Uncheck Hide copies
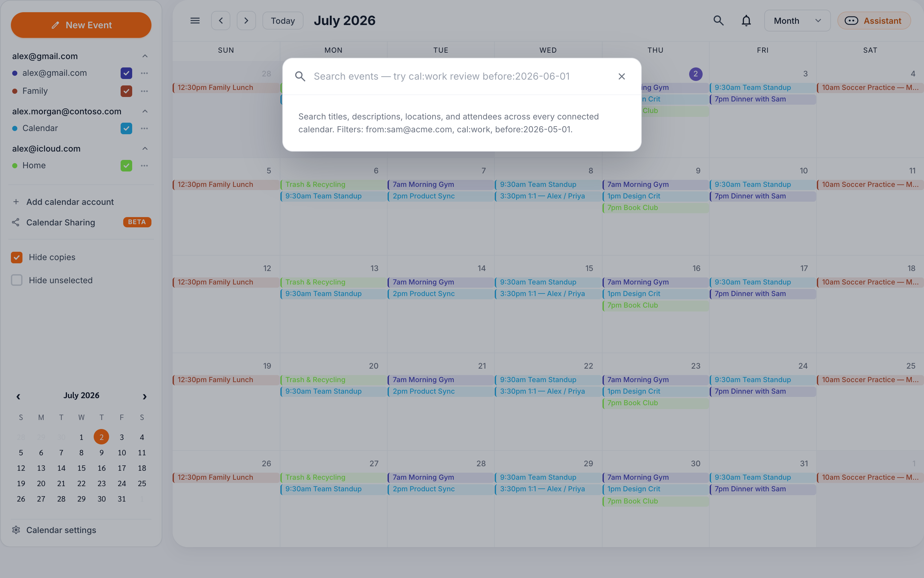 17,257
